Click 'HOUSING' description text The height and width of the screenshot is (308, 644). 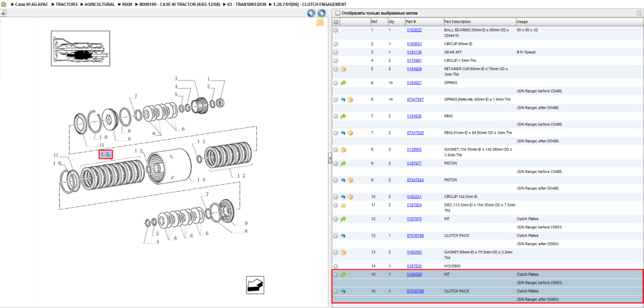coord(452,266)
